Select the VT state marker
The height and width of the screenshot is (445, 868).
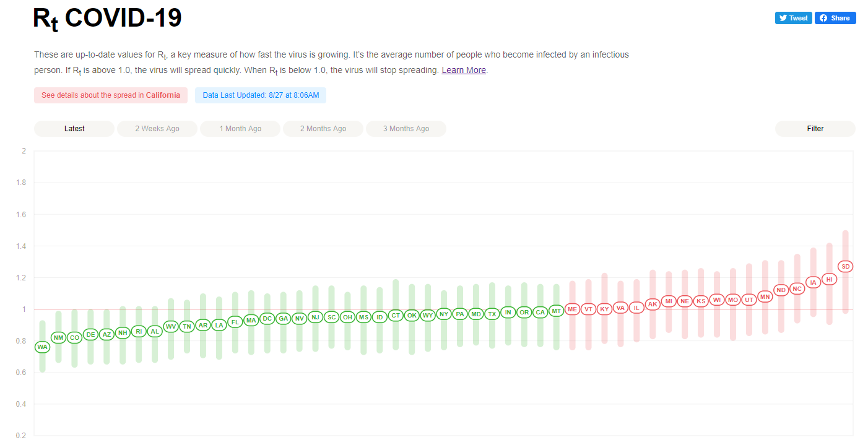tap(589, 309)
